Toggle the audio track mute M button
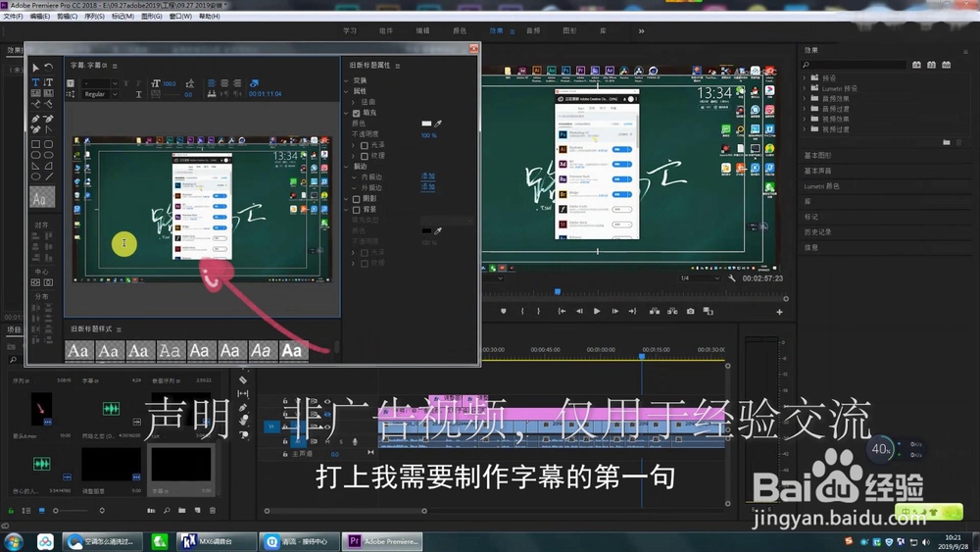 tap(327, 441)
